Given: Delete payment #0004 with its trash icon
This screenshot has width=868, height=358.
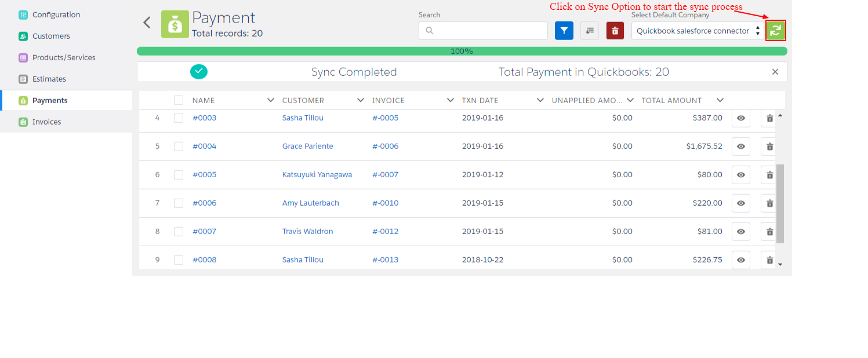Looking at the screenshot, I should tap(768, 147).
